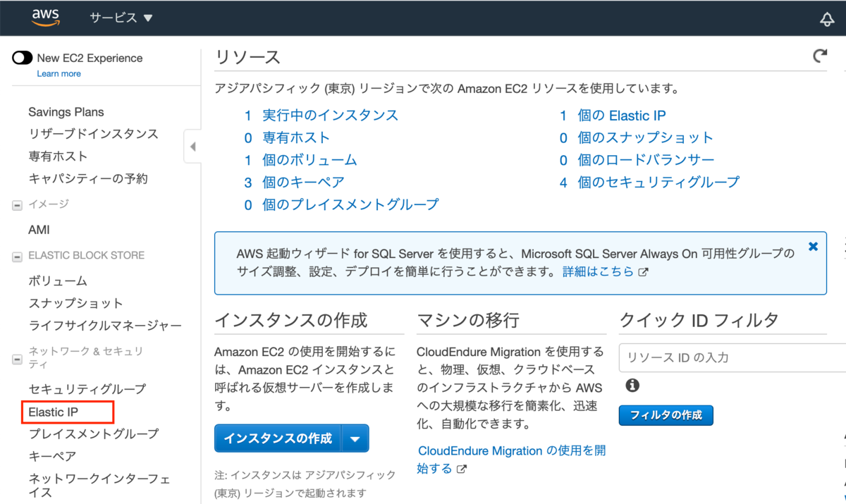The width and height of the screenshot is (846, 504).
Task: Click the 個のプレイスメントグループ resource link
Action: [350, 205]
